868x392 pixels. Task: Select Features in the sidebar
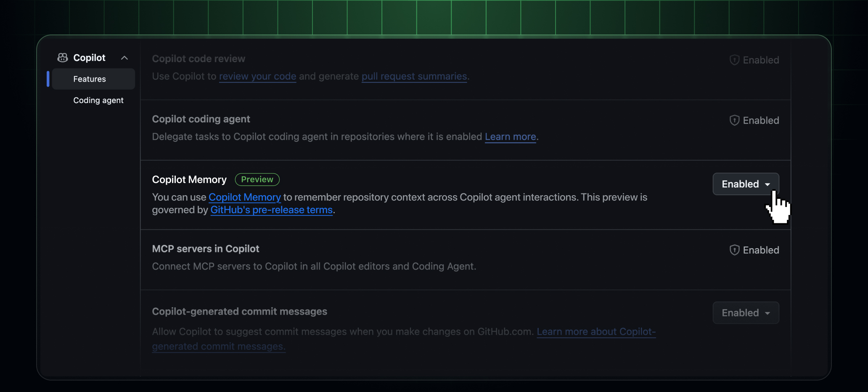[x=90, y=79]
